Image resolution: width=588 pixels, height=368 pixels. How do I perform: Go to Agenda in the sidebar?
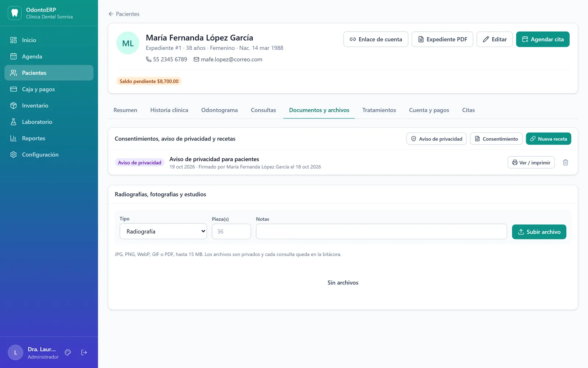click(x=49, y=56)
